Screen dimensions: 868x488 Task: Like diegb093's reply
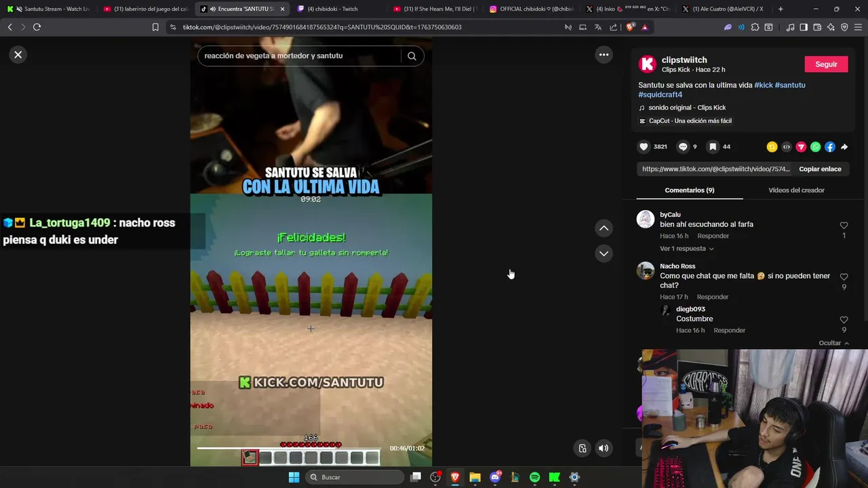coord(844,320)
